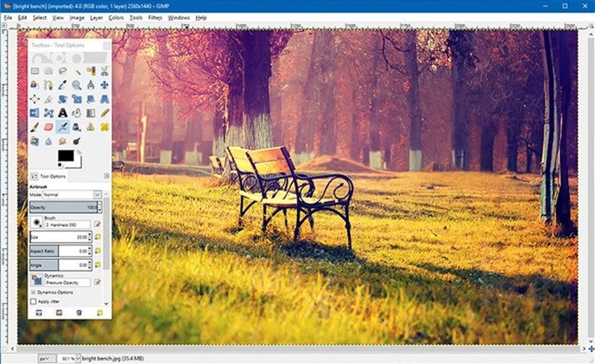Select the Paintbrush tool

click(34, 126)
